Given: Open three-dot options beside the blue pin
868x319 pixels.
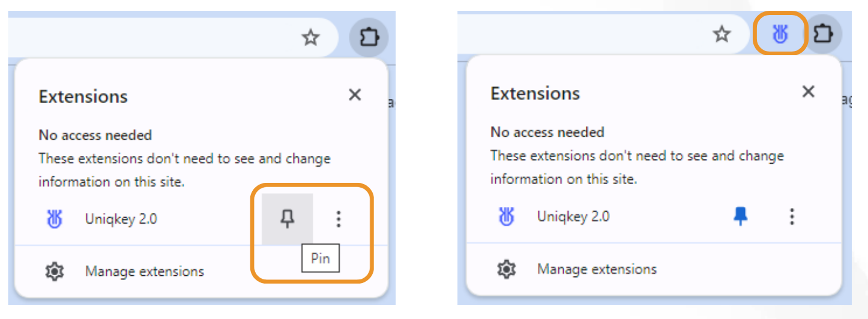Looking at the screenshot, I should click(792, 216).
